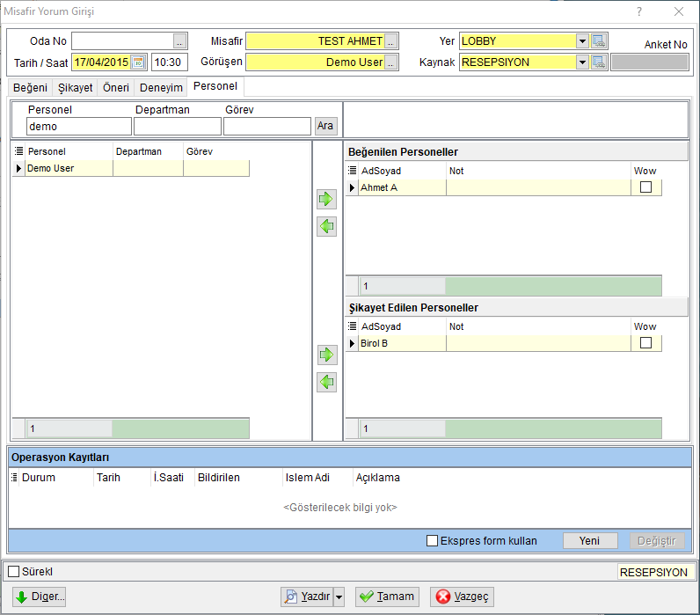Viewport: 700px width, 615px height.
Task: Open the Yazdır dropdown arrow
Action: [x=339, y=597]
